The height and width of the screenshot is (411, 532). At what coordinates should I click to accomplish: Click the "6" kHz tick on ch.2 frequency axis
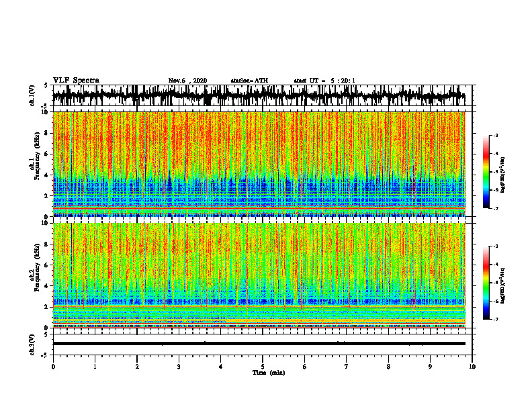47,265
